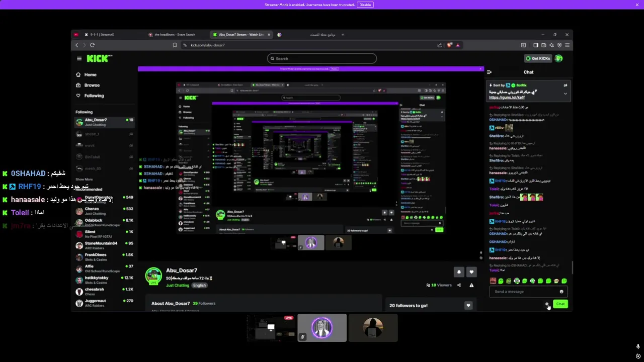Image resolution: width=644 pixels, height=362 pixels.
Task: Expand the pinned BotRix message chevron
Action: pyautogui.click(x=565, y=94)
